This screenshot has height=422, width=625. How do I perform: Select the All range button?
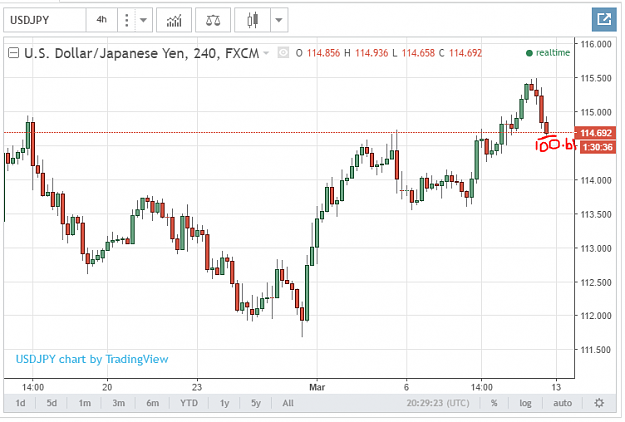(x=288, y=403)
